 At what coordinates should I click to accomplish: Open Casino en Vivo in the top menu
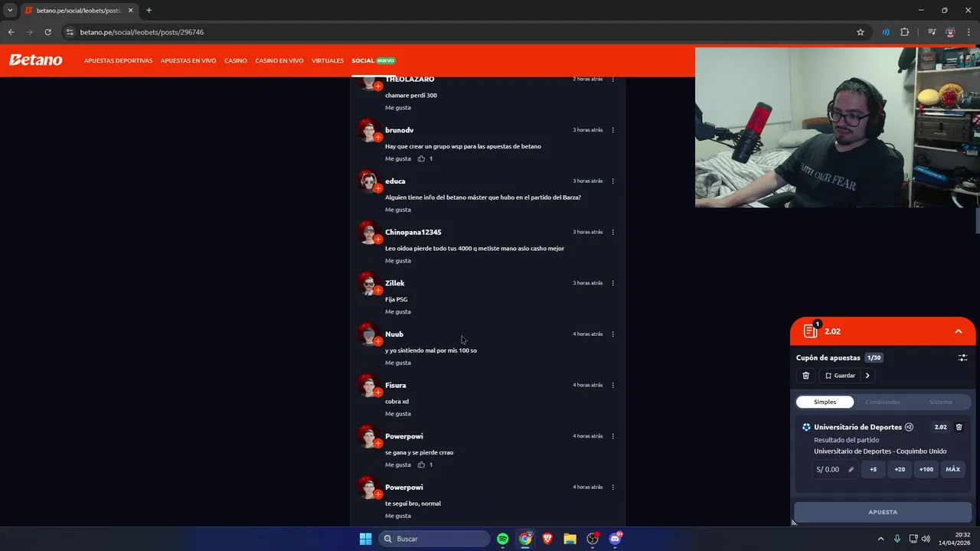pos(279,60)
